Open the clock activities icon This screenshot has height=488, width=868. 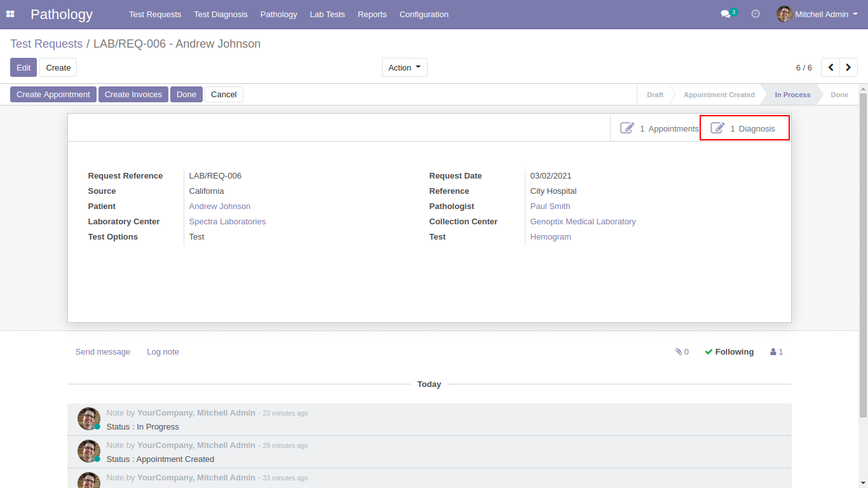tap(756, 14)
